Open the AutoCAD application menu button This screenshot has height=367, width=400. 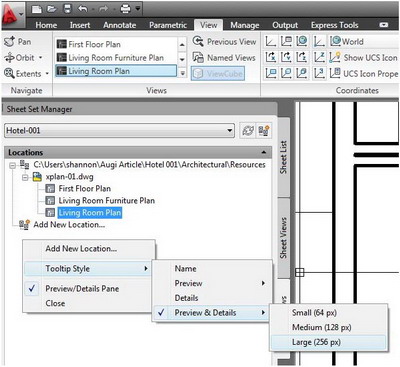tap(12, 15)
